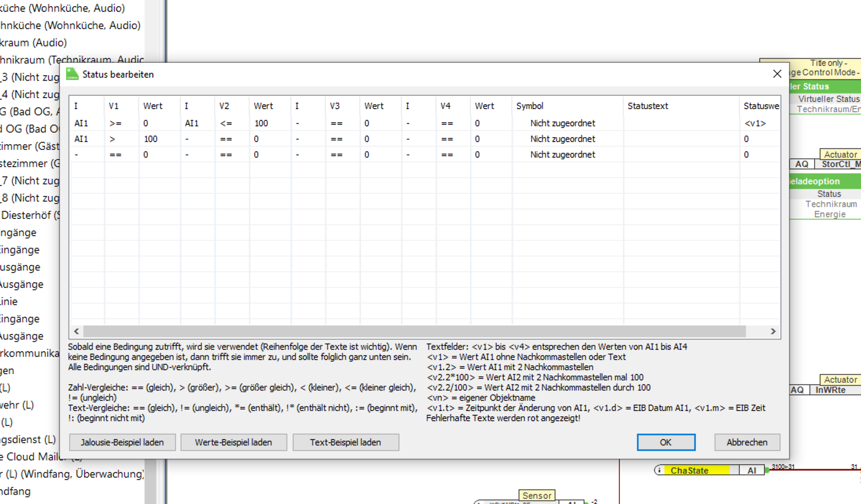Select the gsdienst (L) tree entry
Viewport: 861px width, 504px height.
[x=28, y=439]
